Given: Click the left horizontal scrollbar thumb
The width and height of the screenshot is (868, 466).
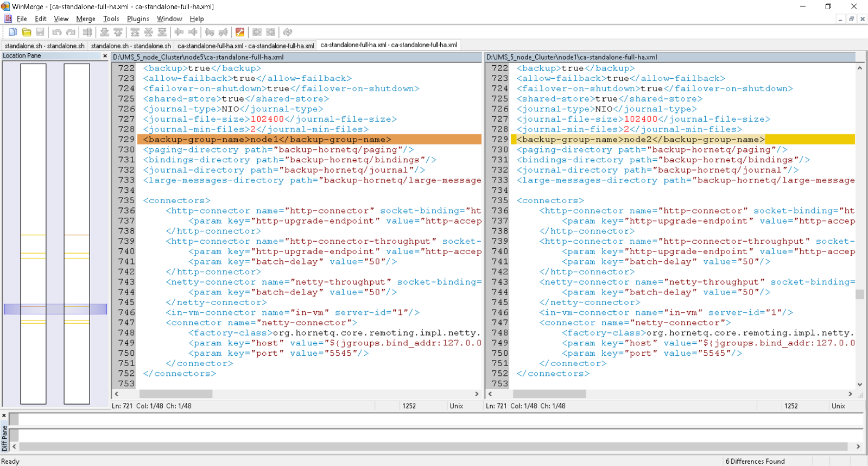Looking at the screenshot, I should coord(176,394).
